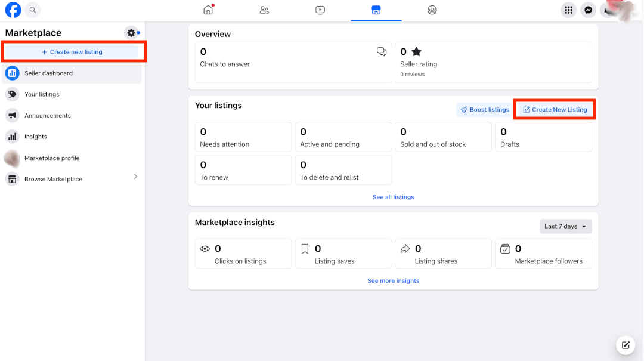Select the Marketplace tab
Viewport: 644px width, 361px height.
[376, 10]
